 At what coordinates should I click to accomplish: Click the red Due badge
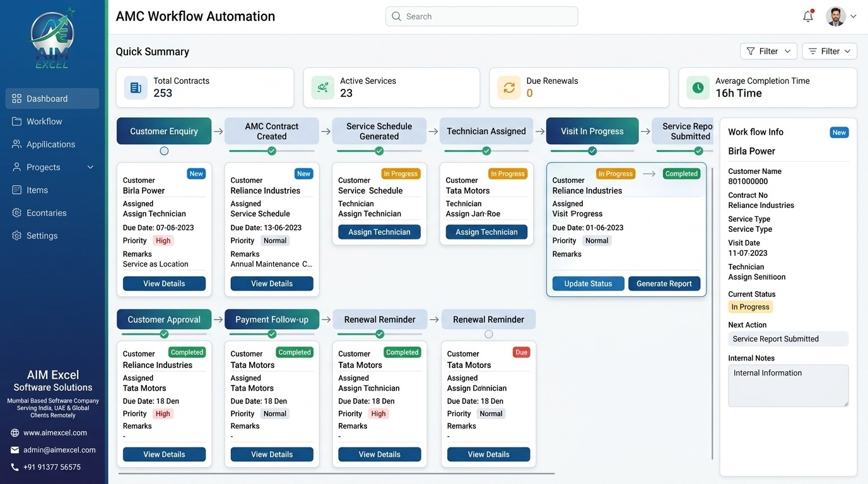[521, 352]
